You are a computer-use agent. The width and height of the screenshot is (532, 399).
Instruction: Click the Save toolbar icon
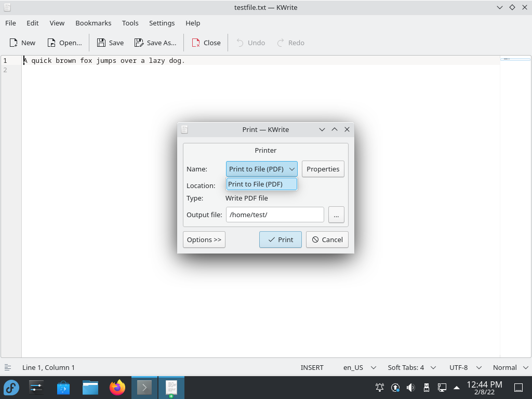tap(101, 43)
